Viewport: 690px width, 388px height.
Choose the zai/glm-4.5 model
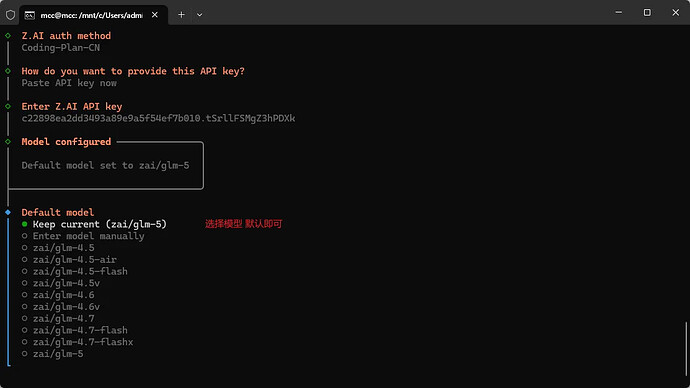(x=58, y=248)
